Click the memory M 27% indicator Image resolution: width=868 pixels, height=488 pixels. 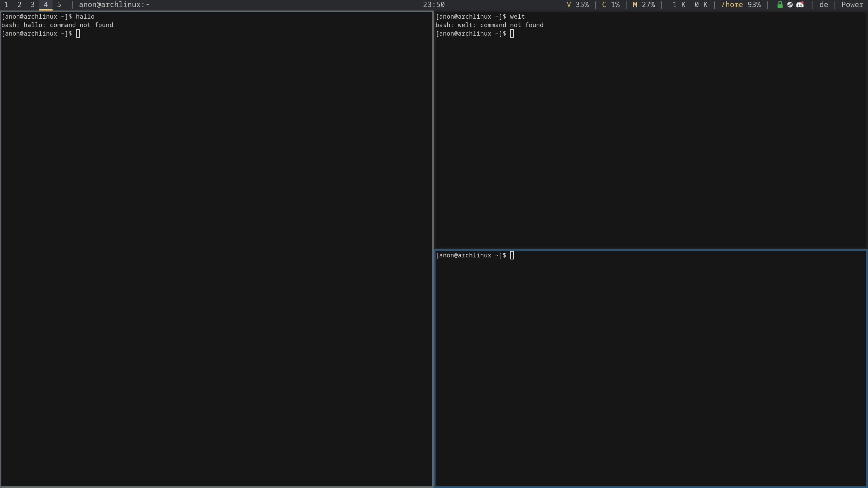click(643, 5)
